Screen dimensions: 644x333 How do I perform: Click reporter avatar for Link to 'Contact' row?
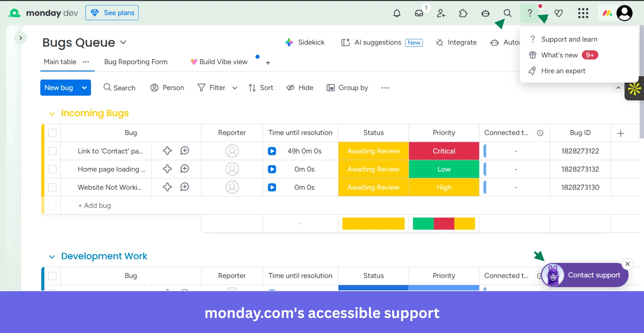tap(232, 151)
